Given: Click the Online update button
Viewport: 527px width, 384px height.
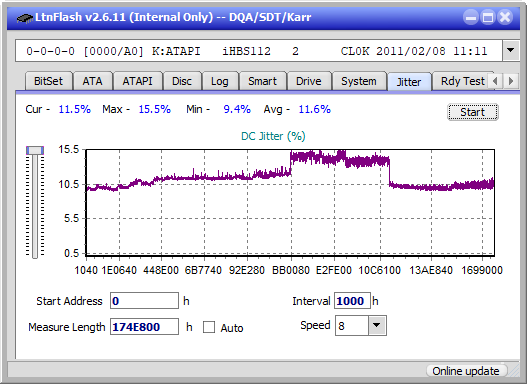Looking at the screenshot, I should coord(466,371).
